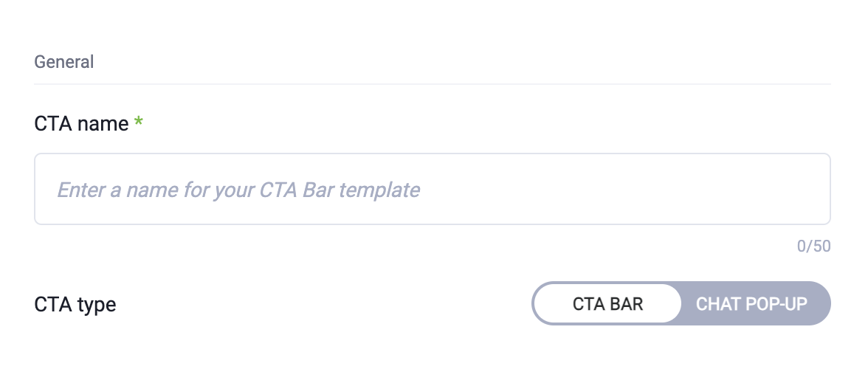Click the 'CHAT POP-UP' text label
868x369 pixels.
pos(751,304)
